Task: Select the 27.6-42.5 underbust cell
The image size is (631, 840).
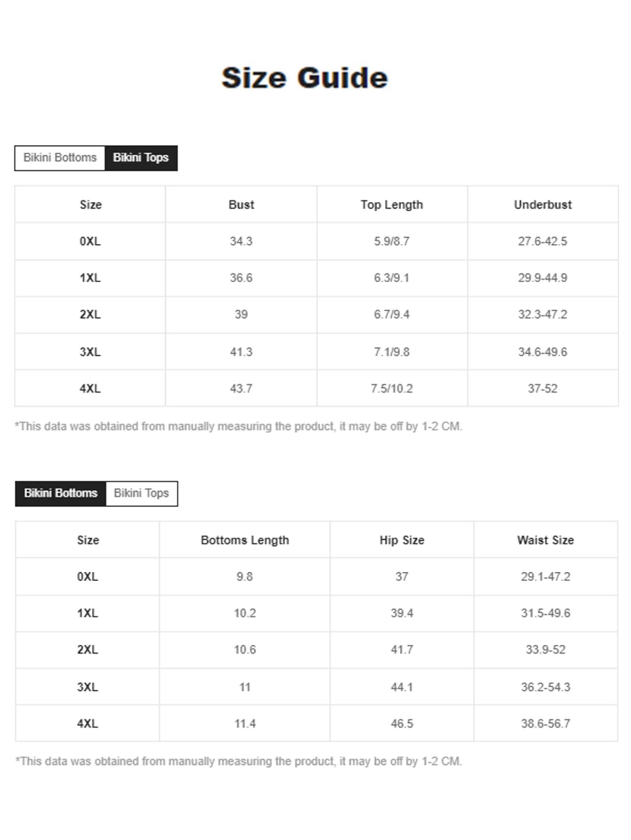Action: tap(542, 241)
